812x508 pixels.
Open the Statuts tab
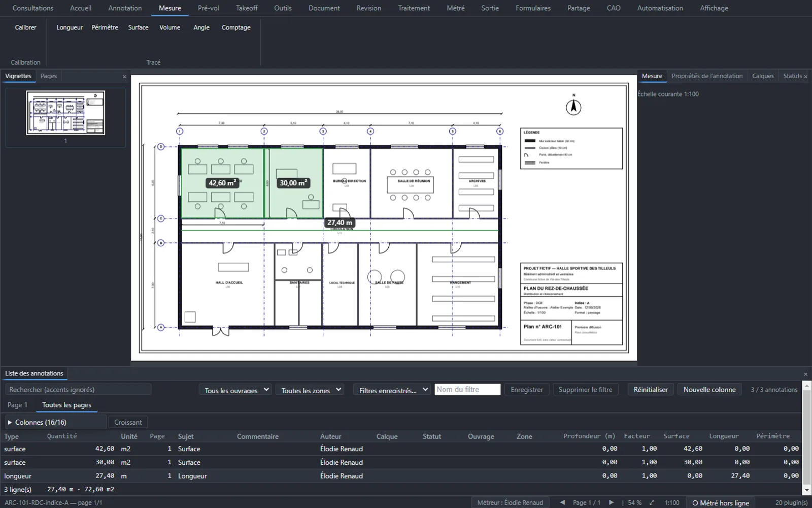(x=792, y=76)
